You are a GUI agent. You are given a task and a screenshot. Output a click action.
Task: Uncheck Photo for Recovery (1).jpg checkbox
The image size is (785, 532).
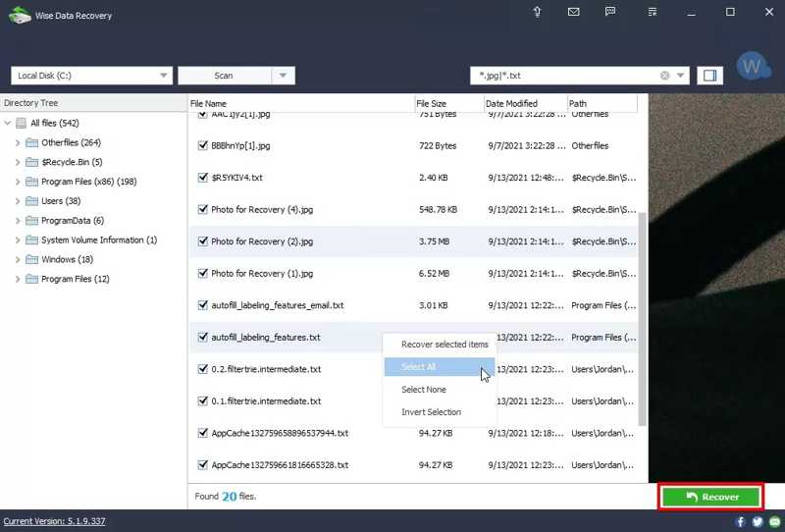[203, 274]
